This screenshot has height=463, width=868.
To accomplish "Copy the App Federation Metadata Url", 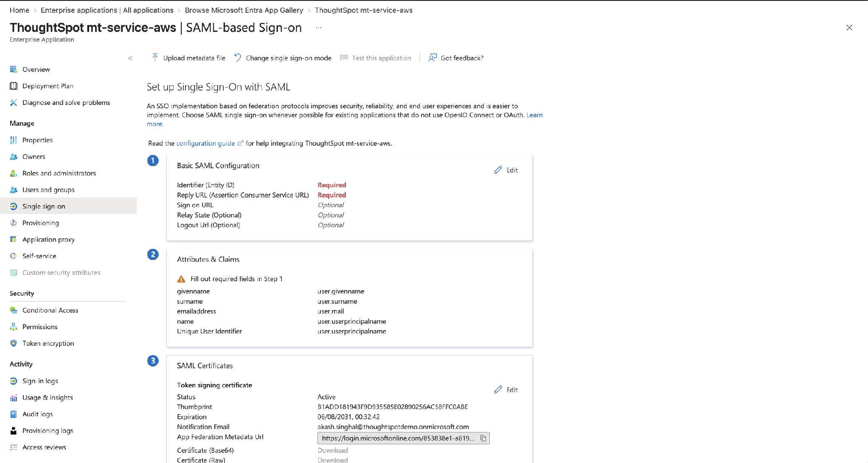I will click(483, 438).
